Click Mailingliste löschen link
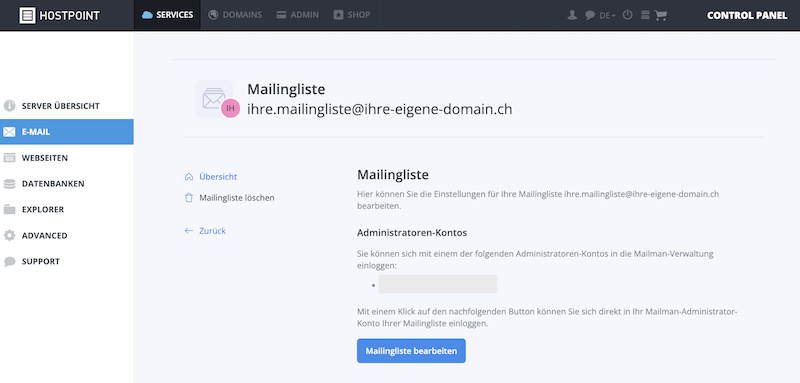 tap(237, 198)
